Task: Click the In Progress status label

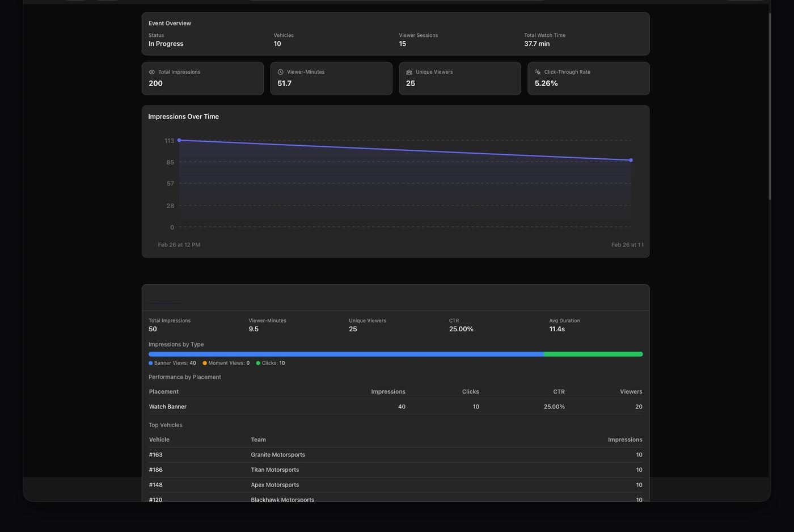Action: click(x=166, y=44)
